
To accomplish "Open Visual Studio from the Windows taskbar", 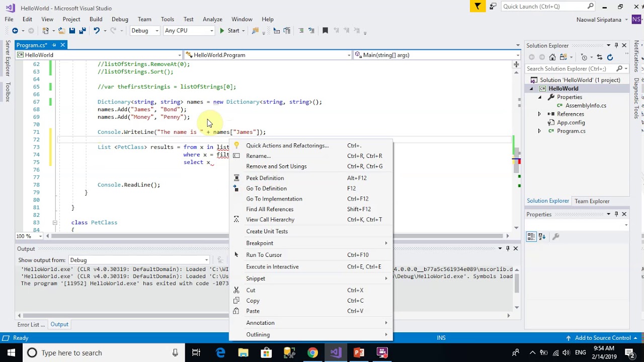I will [336, 352].
